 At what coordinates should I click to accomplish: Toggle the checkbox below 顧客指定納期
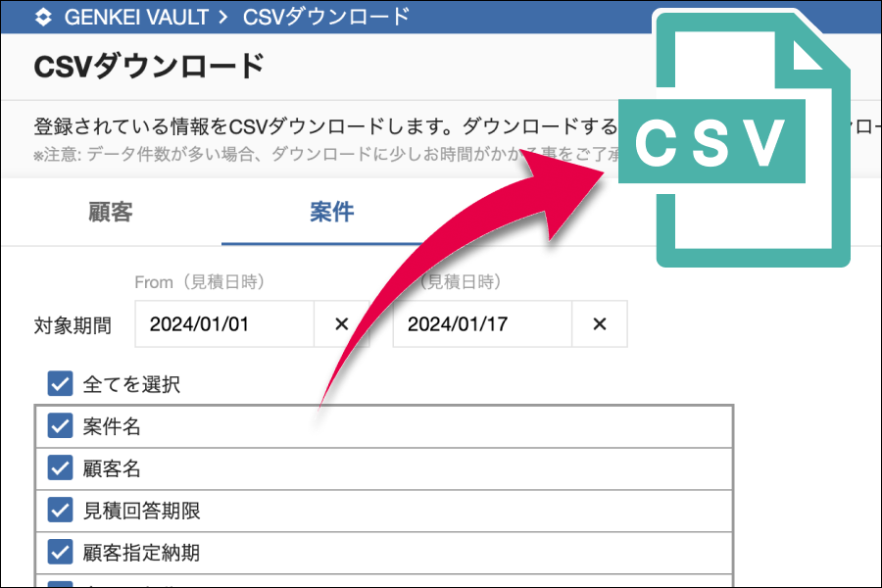[x=61, y=583]
